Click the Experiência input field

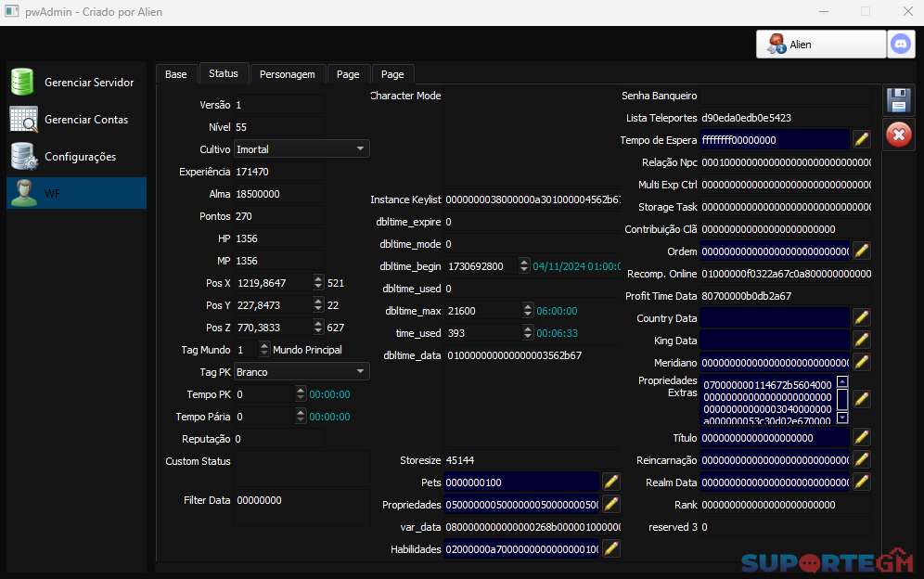[x=278, y=172]
